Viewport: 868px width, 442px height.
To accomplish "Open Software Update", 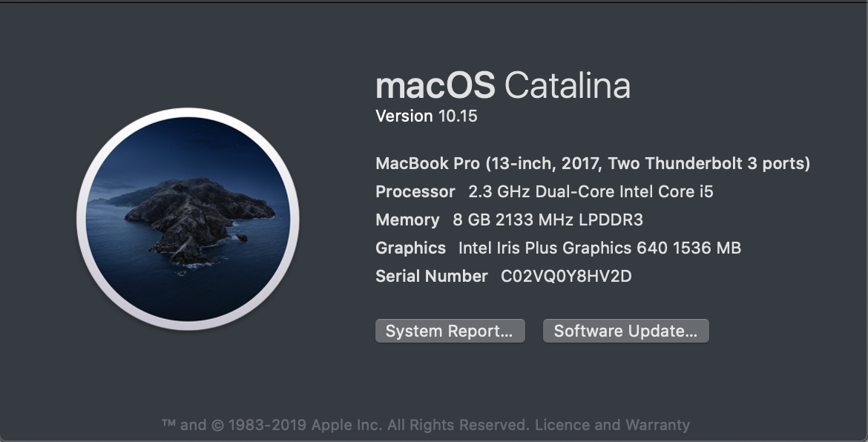I will [x=625, y=331].
